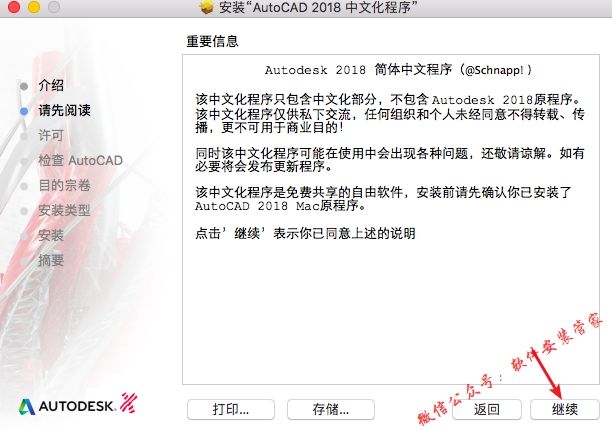Select the 检查 AutoCAD step in sidebar
This screenshot has width=612, height=430.
click(80, 160)
